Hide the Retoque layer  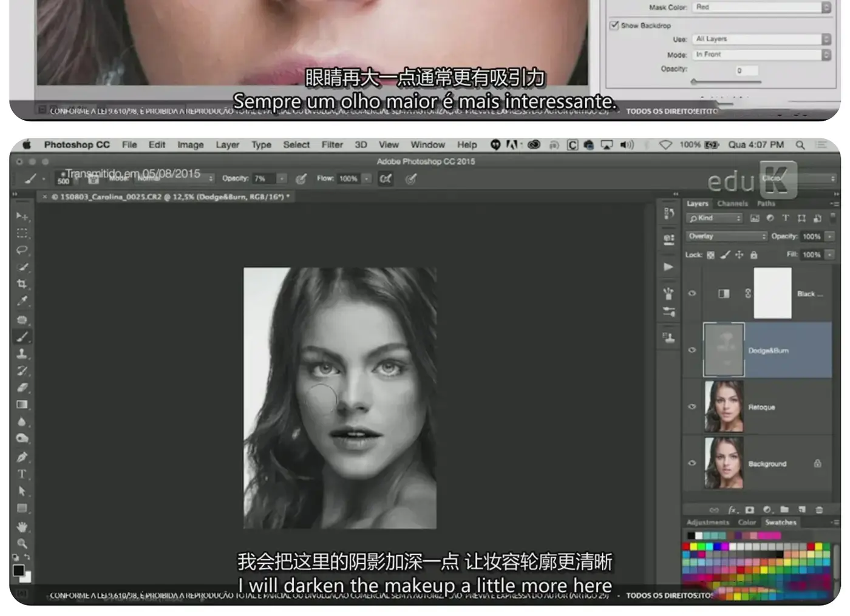coord(692,407)
